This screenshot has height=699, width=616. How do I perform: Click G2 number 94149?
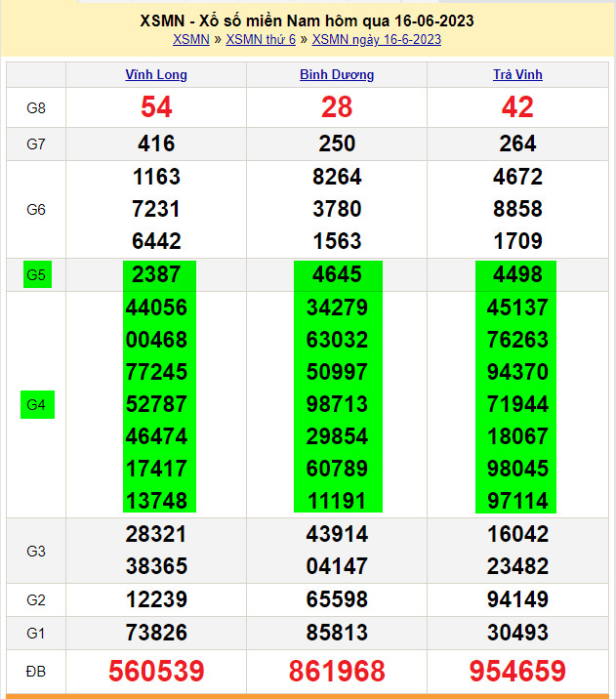point(517,599)
